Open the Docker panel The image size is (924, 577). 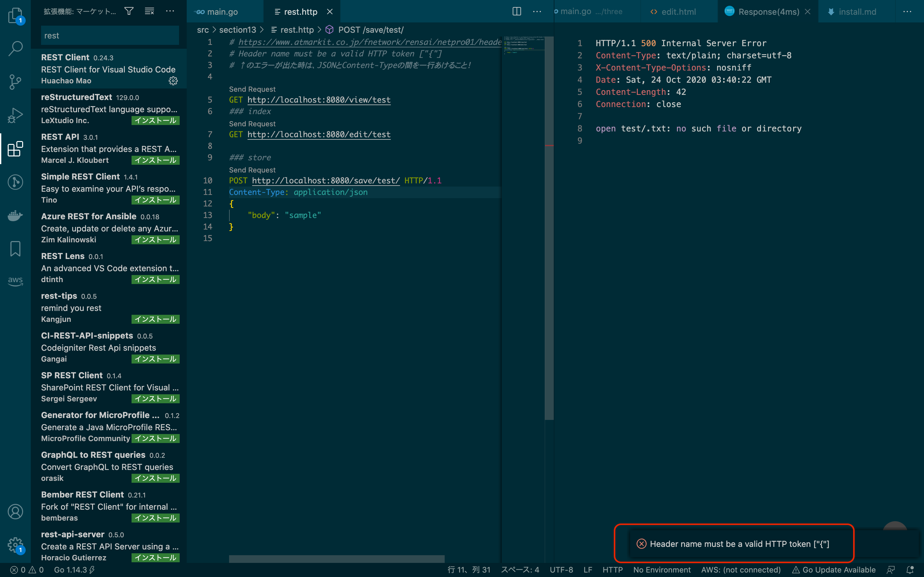(15, 216)
